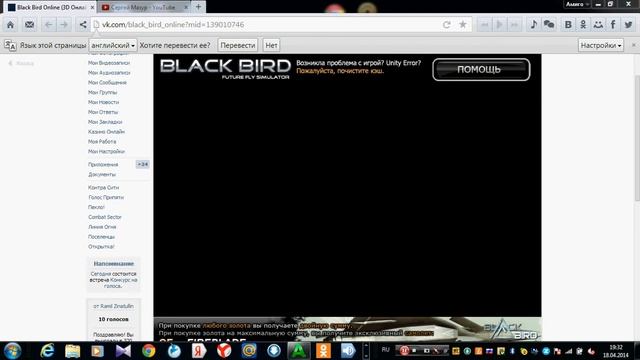
Task: Switch to the YouTube tab
Action: point(143,7)
